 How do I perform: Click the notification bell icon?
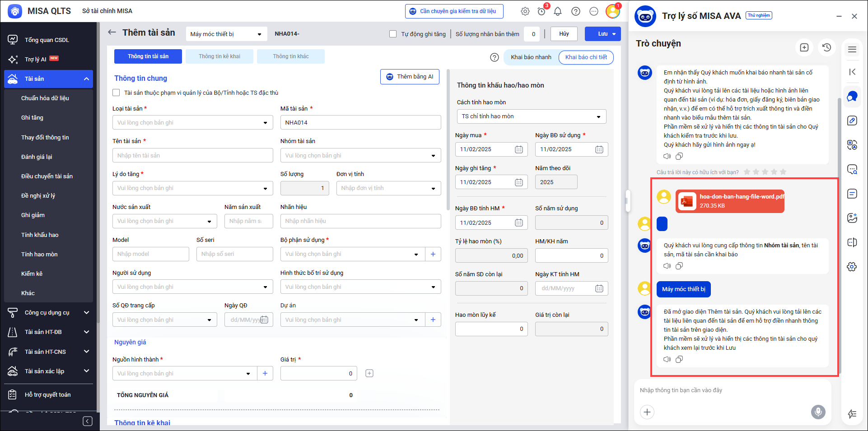[x=558, y=11]
